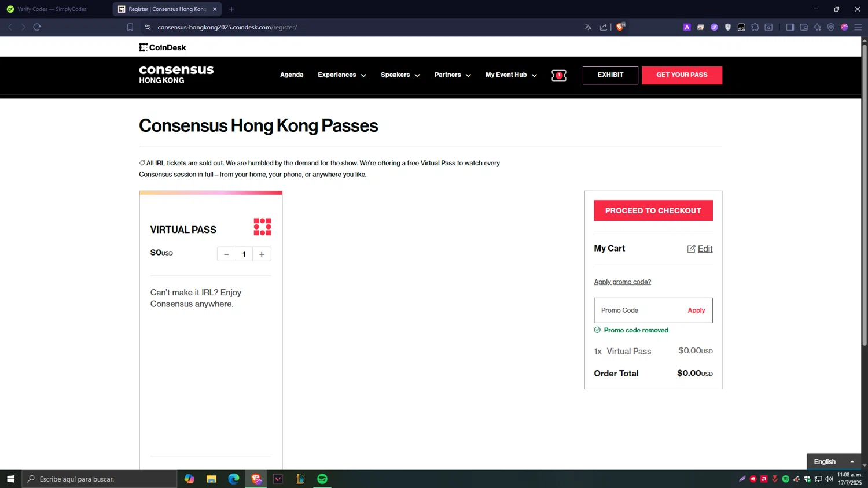This screenshot has height=488, width=868.
Task: Click the Virtual Pass red dots icon
Action: [262, 227]
